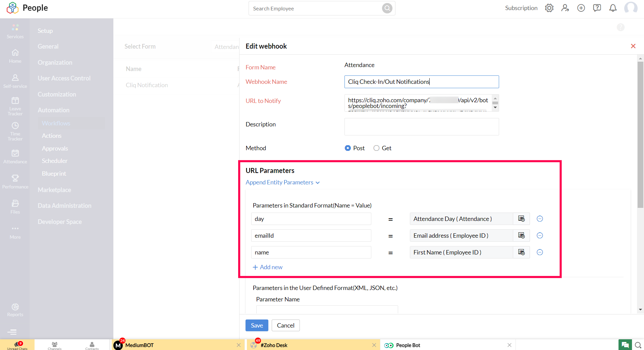Open Contacts in chat bar

pyautogui.click(x=92, y=345)
